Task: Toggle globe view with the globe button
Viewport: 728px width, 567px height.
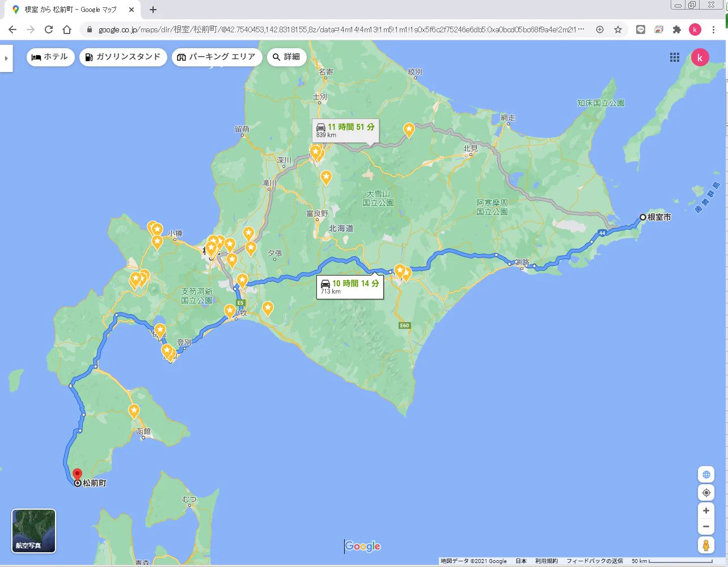Action: tap(706, 475)
